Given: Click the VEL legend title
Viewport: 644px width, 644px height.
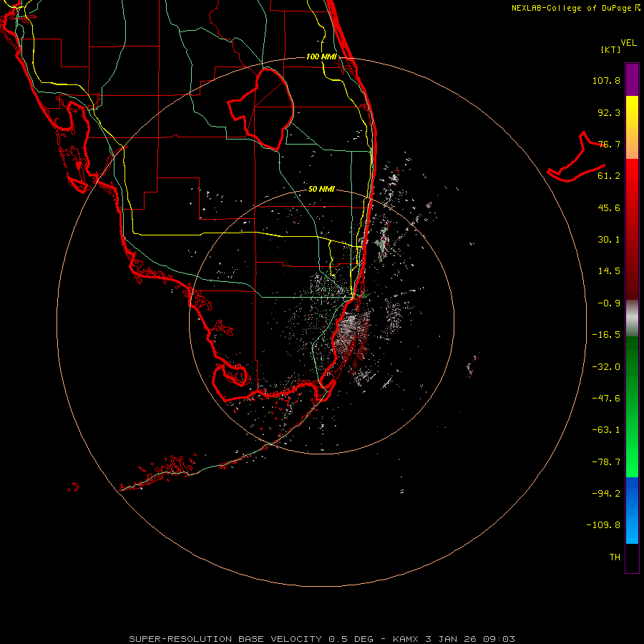Looking at the screenshot, I should (628, 43).
